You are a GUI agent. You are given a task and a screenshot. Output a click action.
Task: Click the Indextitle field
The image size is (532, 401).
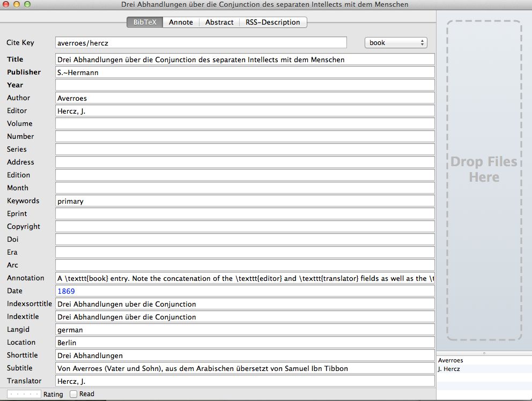(245, 317)
